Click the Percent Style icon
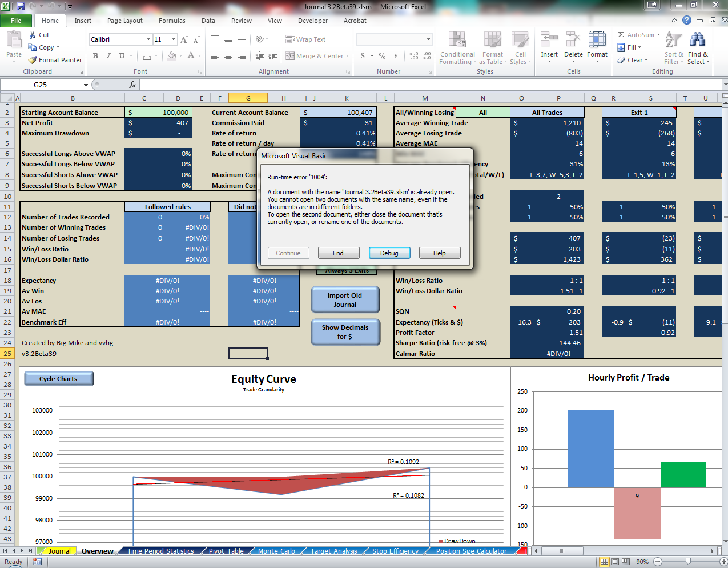 (382, 56)
